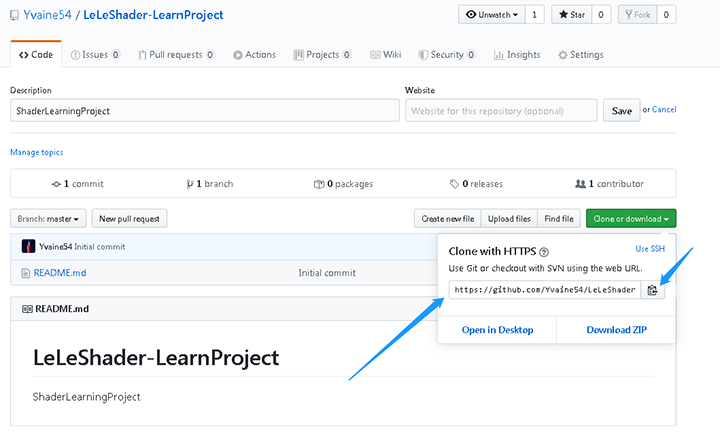Click Manage topics link
720x446 pixels.
point(37,152)
